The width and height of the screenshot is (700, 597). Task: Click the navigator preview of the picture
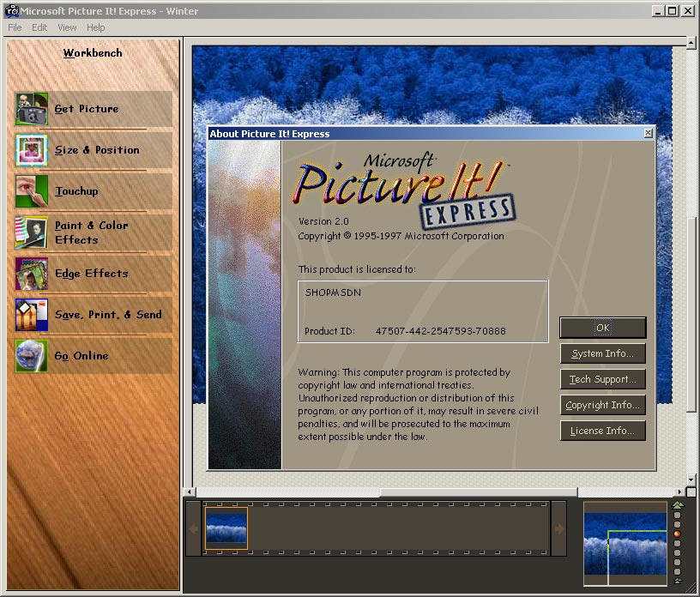coord(625,544)
